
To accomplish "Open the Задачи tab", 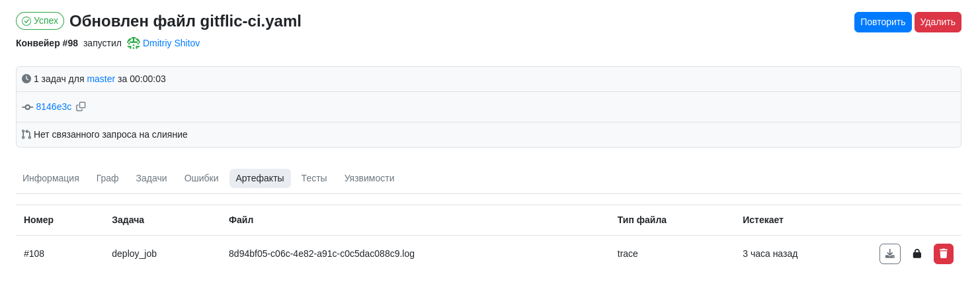I will [x=151, y=178].
